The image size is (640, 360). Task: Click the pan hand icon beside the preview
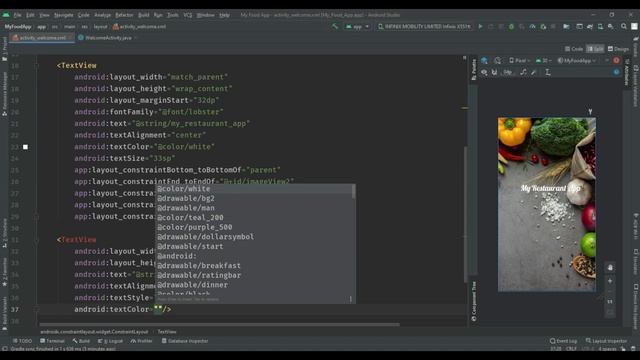click(x=610, y=267)
